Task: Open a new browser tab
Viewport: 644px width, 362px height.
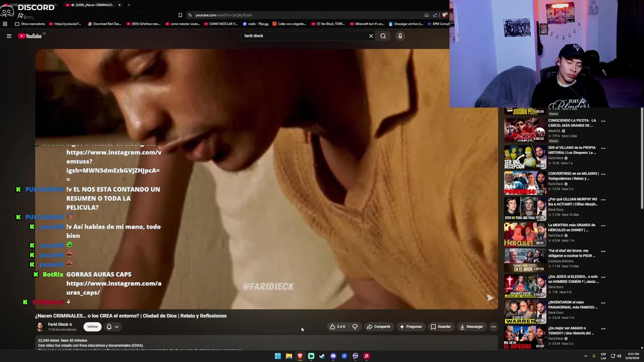Action: point(128,5)
